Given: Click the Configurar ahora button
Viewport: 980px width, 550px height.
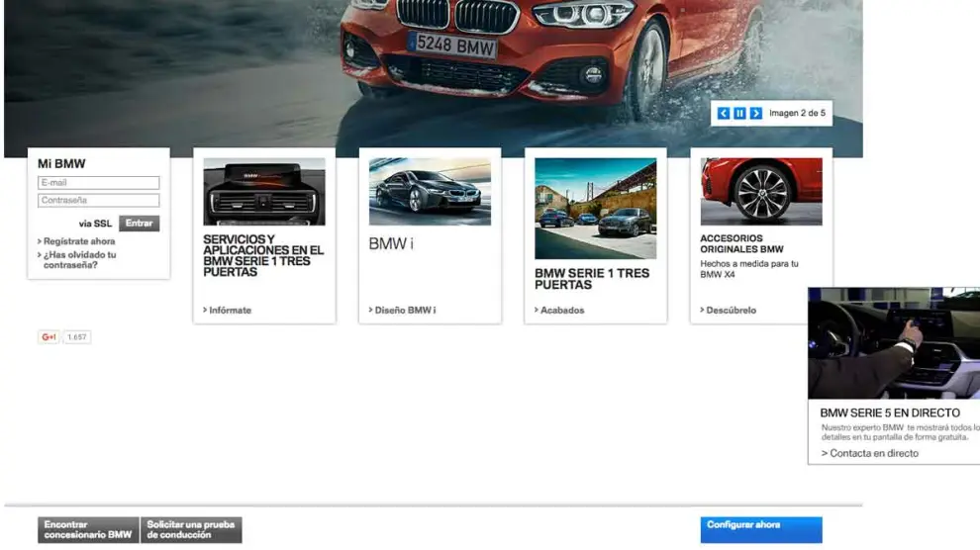Looking at the screenshot, I should [x=760, y=527].
